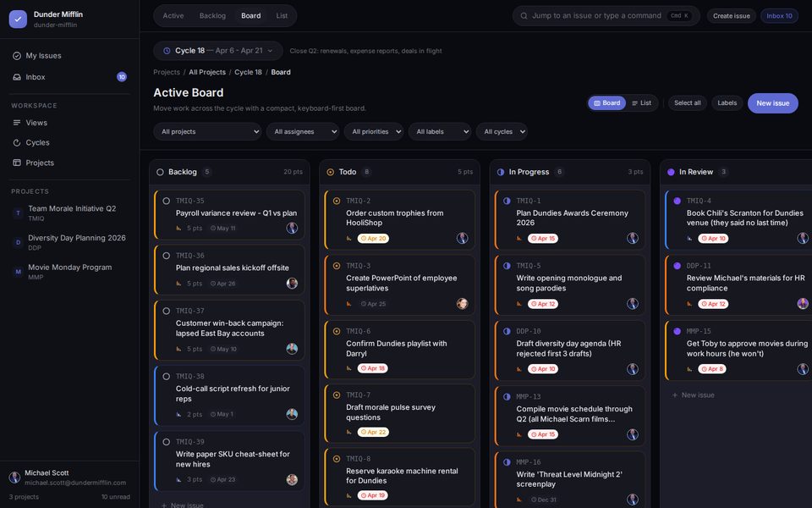Click Apr 22 due badge on TMIQ-7
Image resolution: width=812 pixels, height=508 pixels.
tap(373, 432)
